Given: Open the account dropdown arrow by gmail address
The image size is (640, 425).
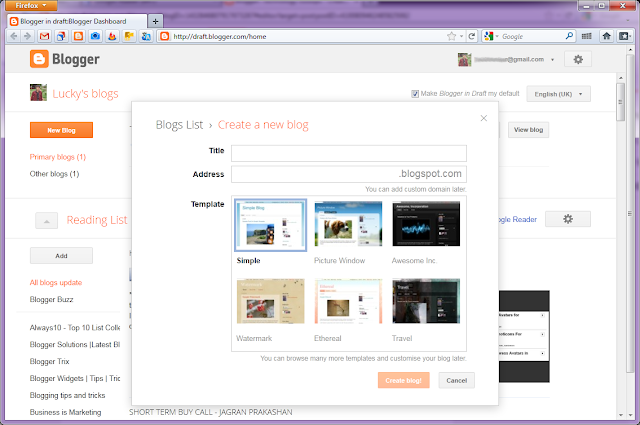Looking at the screenshot, I should (552, 60).
